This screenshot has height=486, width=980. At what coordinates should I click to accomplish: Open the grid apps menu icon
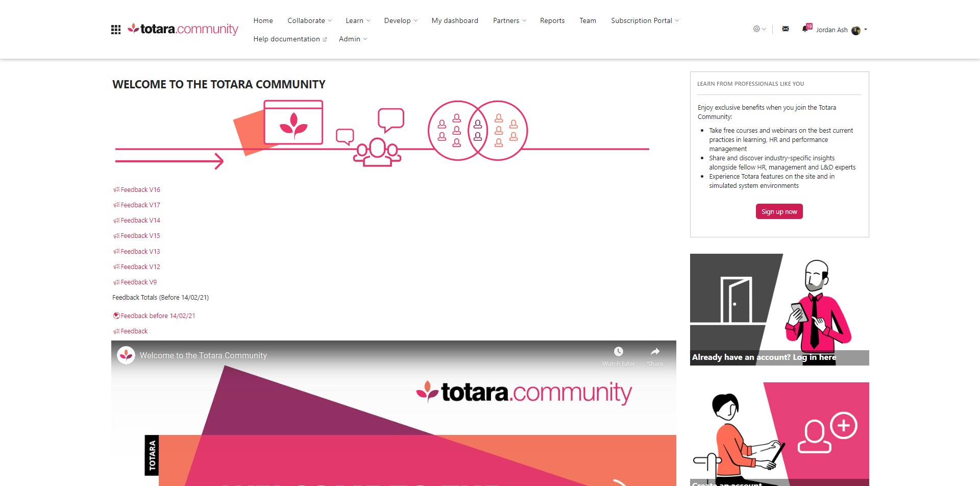[116, 30]
